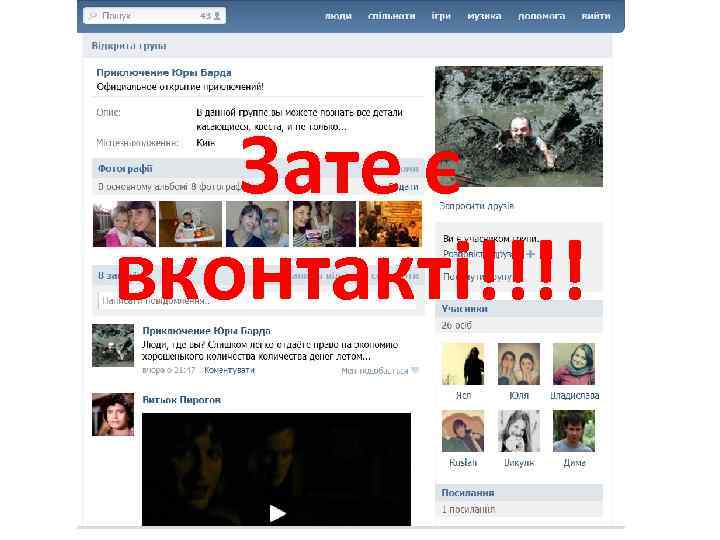Viewport: 720px width, 540px height.
Task: Click вийти to log out
Action: click(x=596, y=16)
